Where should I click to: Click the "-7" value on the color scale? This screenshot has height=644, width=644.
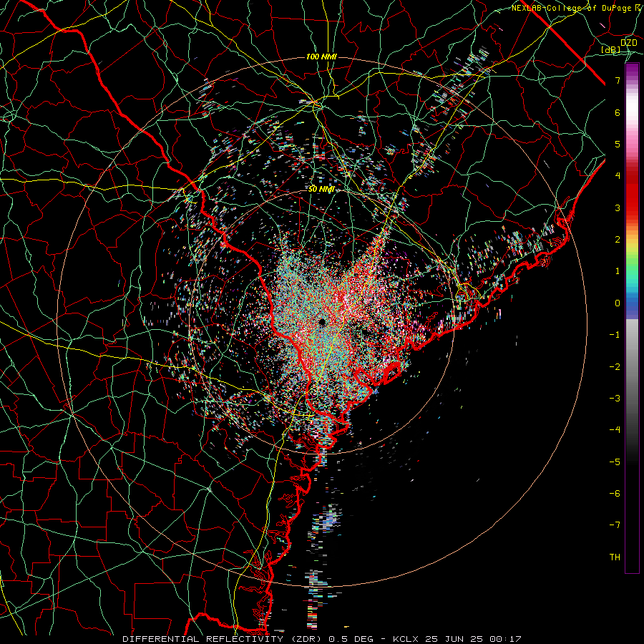615,525
